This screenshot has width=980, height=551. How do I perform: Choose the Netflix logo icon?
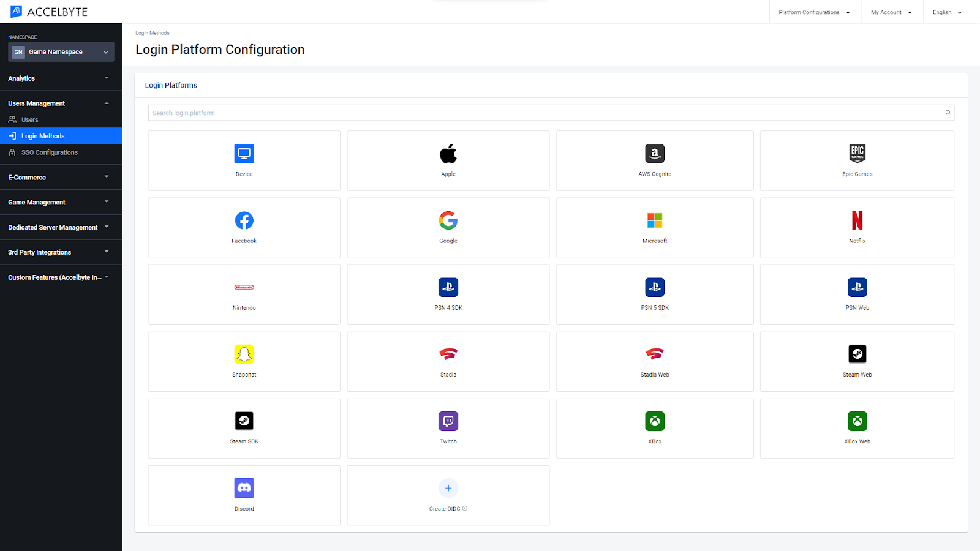[x=857, y=220]
